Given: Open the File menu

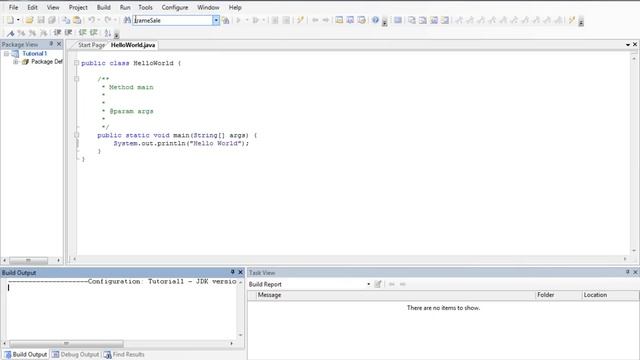Looking at the screenshot, I should pos(13,7).
